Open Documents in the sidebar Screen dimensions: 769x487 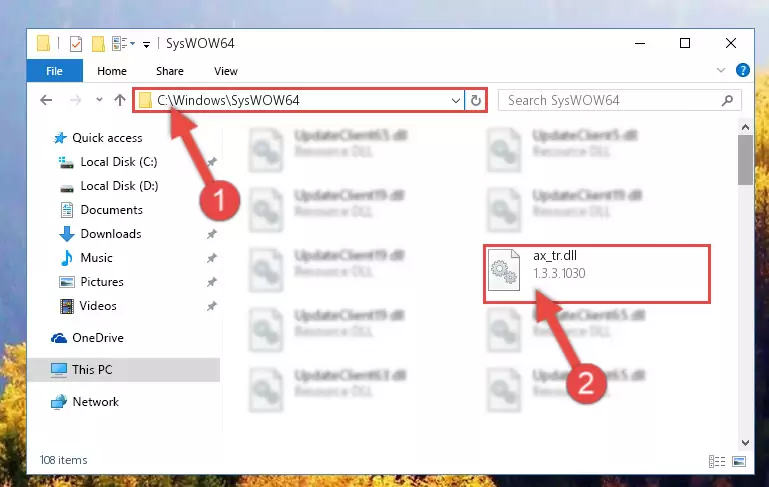101,210
